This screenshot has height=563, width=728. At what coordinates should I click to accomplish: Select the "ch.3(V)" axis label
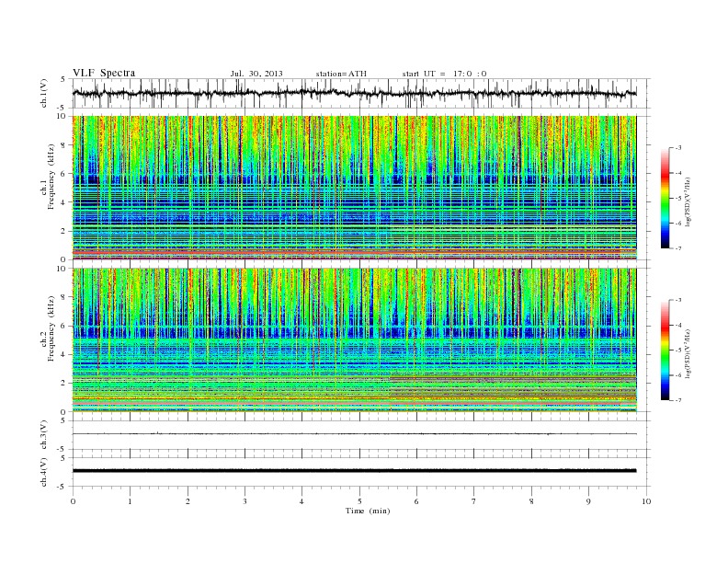(44, 435)
